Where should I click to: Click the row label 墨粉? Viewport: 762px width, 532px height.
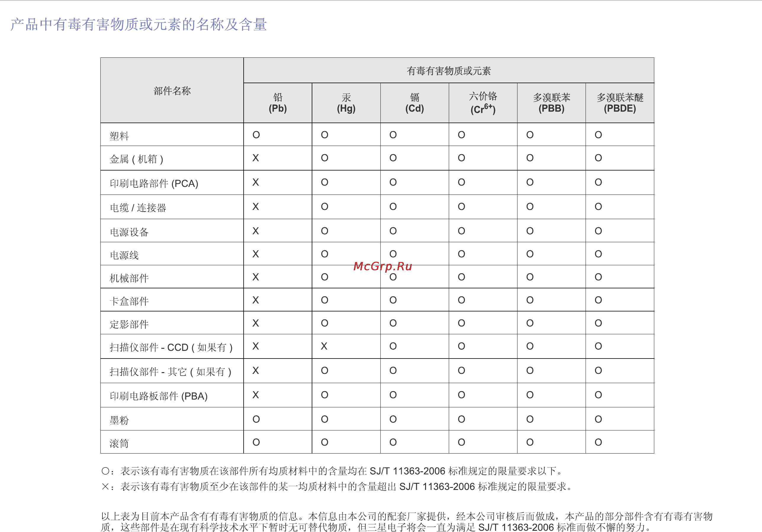coord(119,420)
